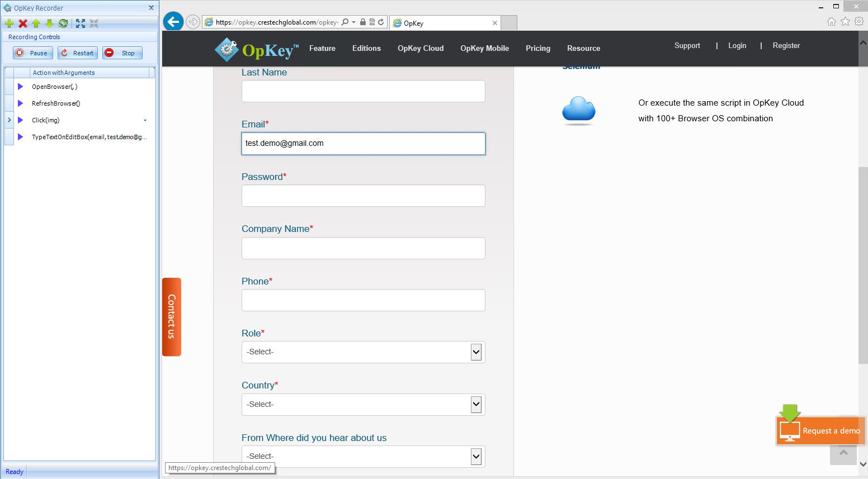This screenshot has height=479, width=868.
Task: Open browser Favorites star icon
Action: coord(845,21)
